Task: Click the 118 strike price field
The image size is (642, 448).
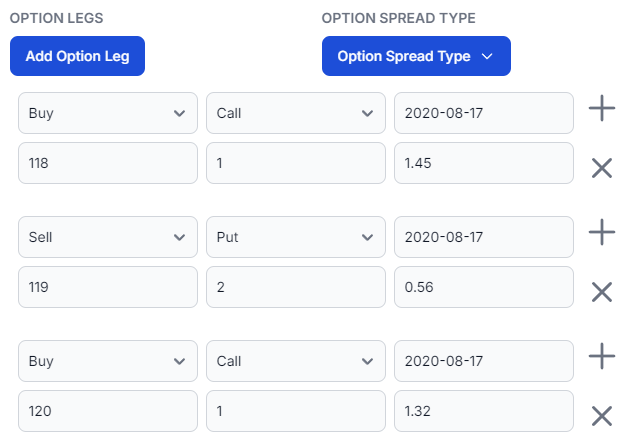Action: (108, 163)
